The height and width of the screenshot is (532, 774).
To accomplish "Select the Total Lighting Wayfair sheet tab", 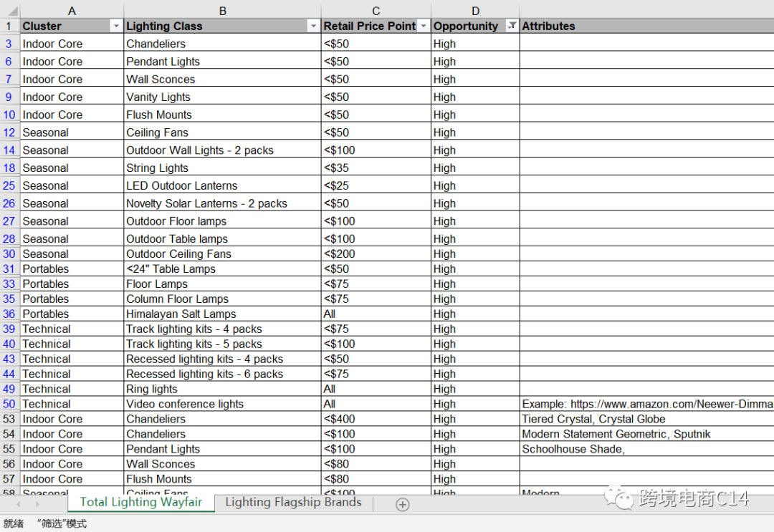I will 140,502.
